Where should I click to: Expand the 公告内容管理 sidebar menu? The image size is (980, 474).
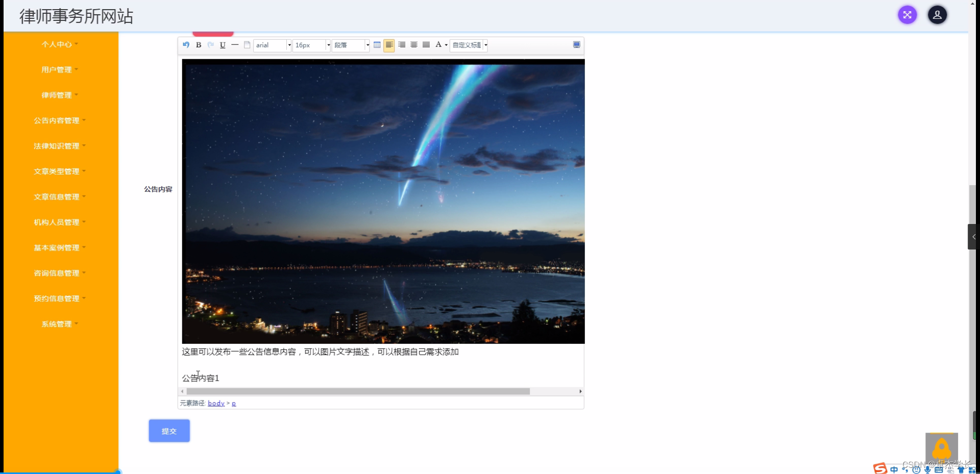point(60,121)
